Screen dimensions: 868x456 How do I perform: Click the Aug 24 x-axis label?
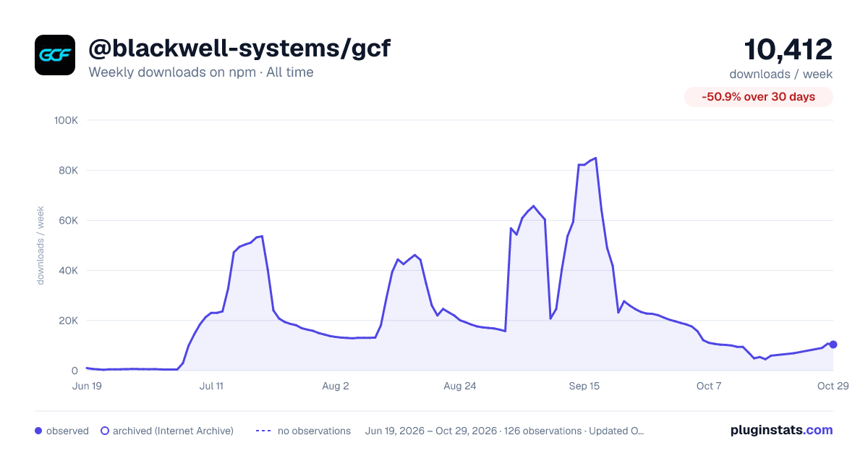pyautogui.click(x=460, y=386)
